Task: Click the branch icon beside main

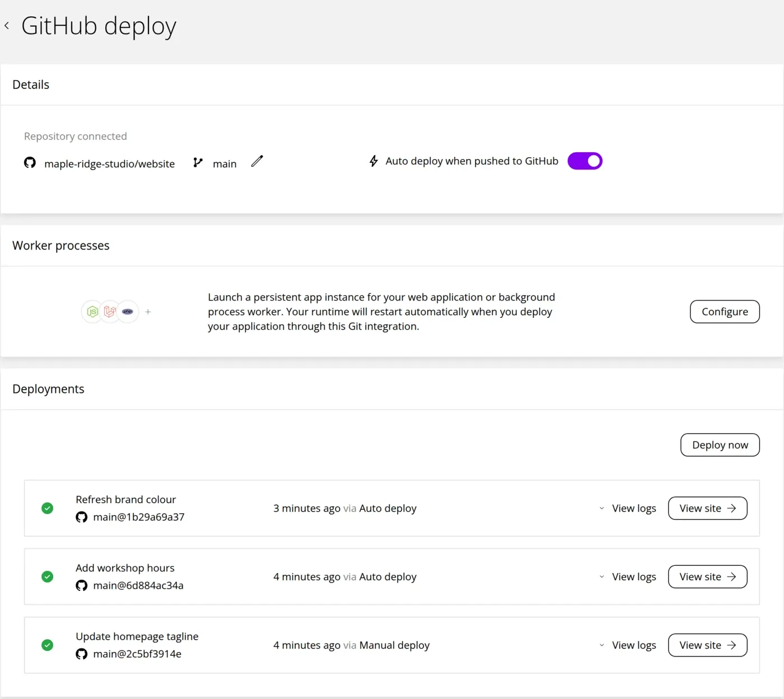Action: [198, 162]
